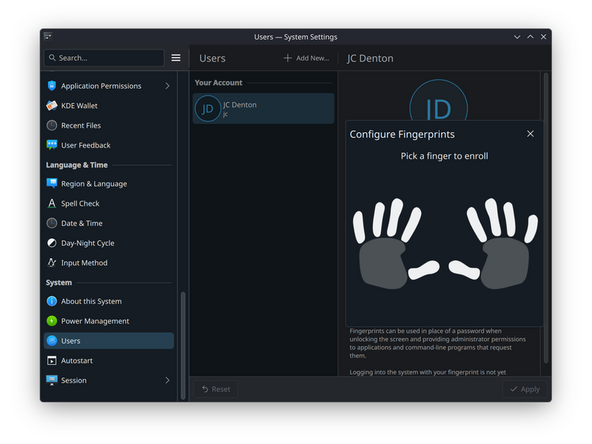Screen dimensions: 592x444
Task: Click the system settings window menu icon
Action: coord(48,36)
